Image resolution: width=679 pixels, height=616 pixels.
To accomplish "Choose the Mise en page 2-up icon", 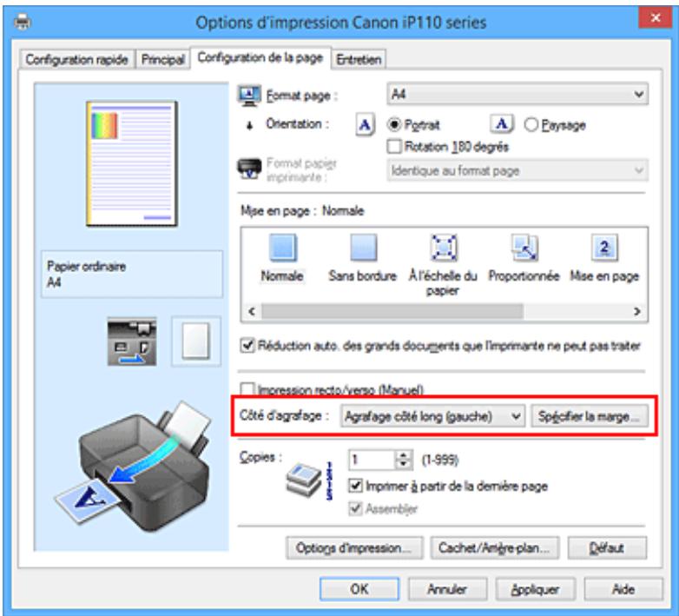I will point(604,248).
